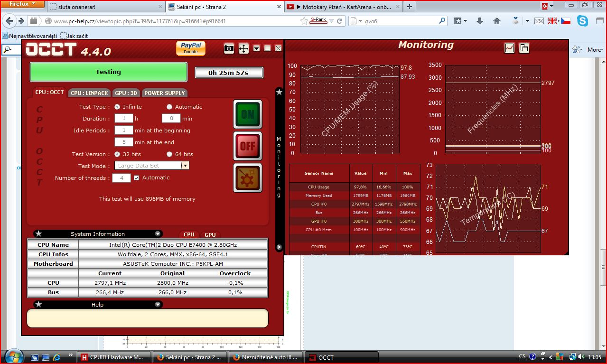Click the OCCT screenshot camera icon
Viewport: 607px width, 364px height.
coord(229,48)
